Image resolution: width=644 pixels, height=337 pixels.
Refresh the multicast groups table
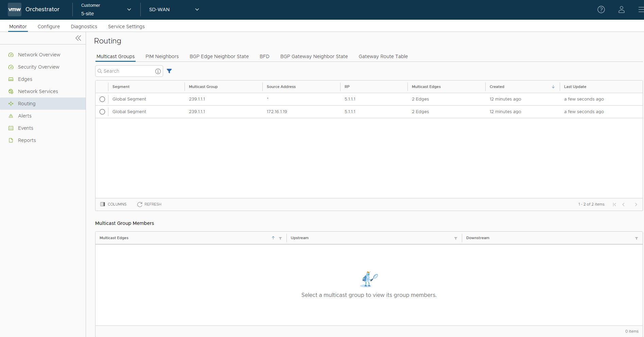[x=149, y=204]
